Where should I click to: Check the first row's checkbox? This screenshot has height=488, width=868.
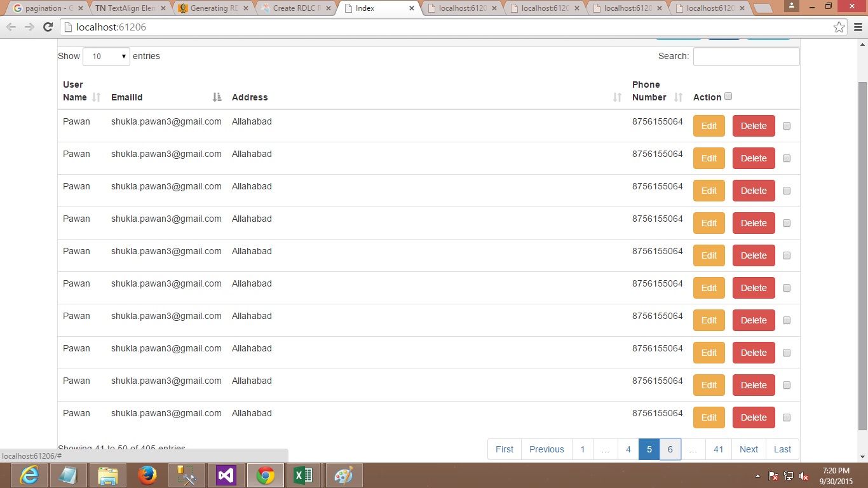coord(787,126)
